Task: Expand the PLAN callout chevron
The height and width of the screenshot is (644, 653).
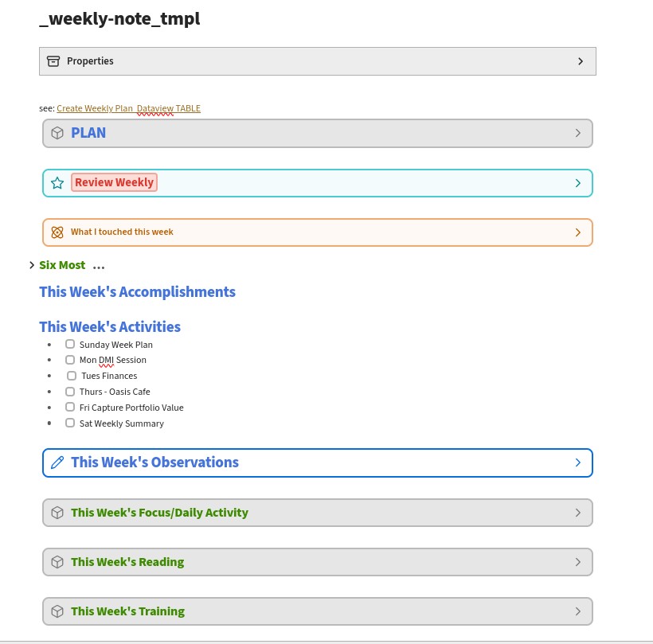Action: click(x=578, y=133)
